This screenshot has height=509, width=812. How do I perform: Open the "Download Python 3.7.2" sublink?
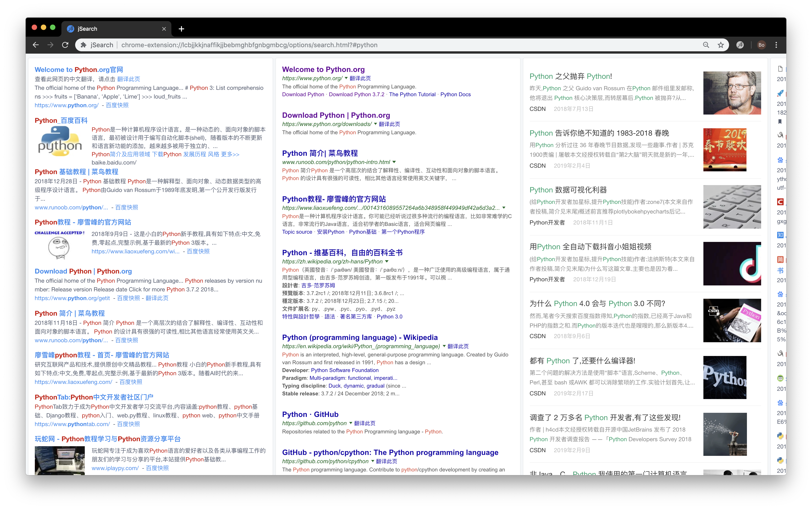coord(356,95)
